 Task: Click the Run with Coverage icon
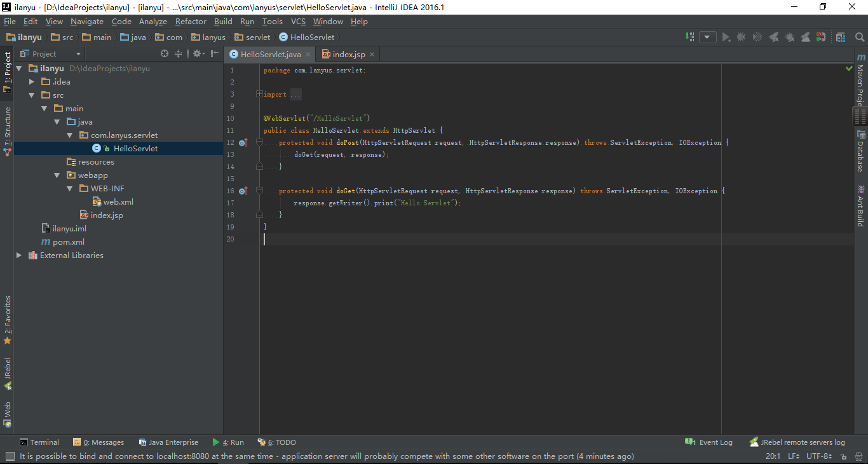coord(757,38)
